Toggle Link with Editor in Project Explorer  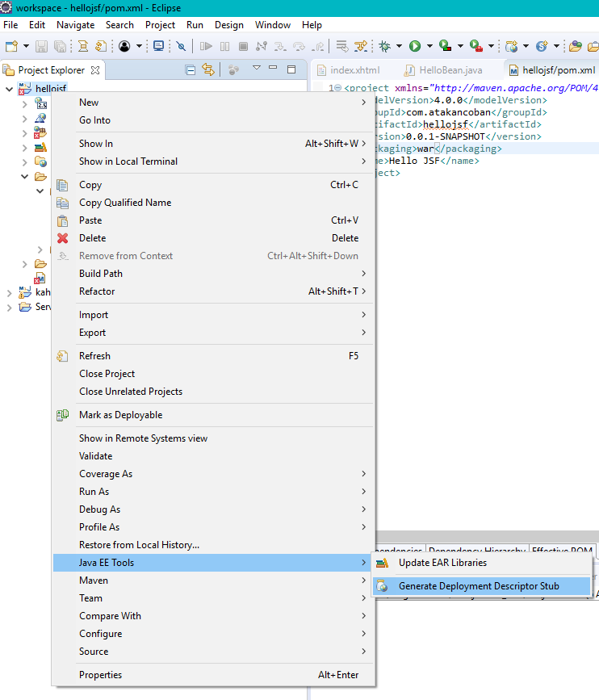tap(208, 69)
